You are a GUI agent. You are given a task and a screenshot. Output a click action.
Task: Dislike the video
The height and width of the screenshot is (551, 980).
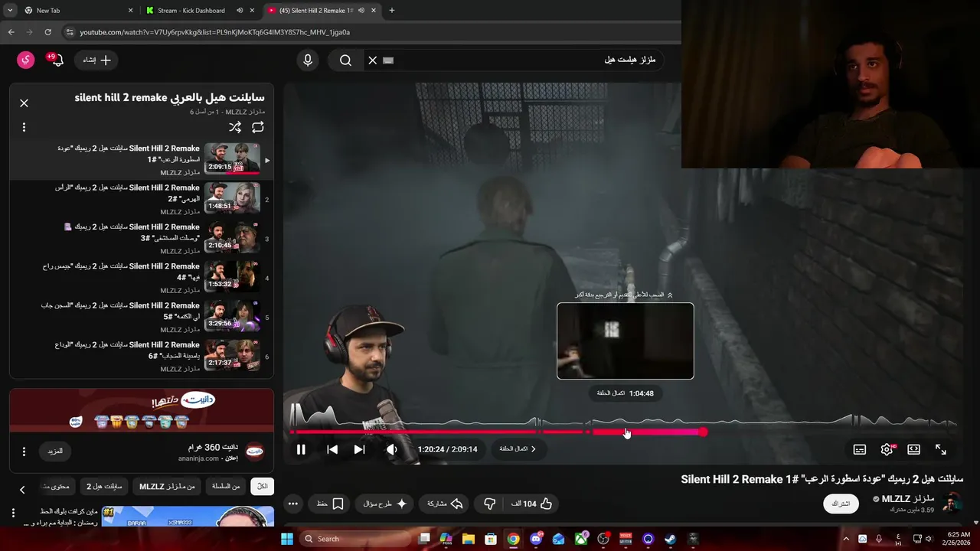(x=490, y=504)
